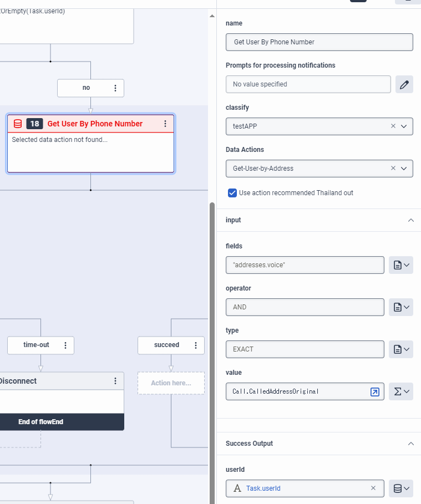The width and height of the screenshot is (421, 504).
Task: Open the menu on the time-out branch
Action: point(65,345)
